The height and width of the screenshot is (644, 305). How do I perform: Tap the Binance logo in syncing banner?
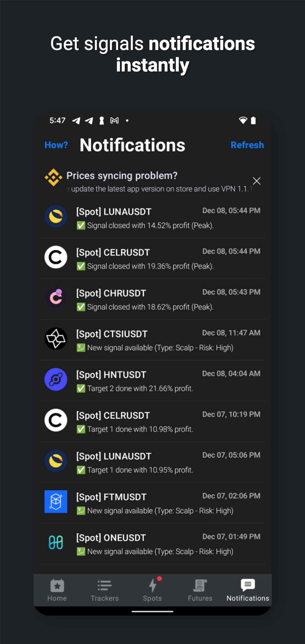(x=53, y=177)
